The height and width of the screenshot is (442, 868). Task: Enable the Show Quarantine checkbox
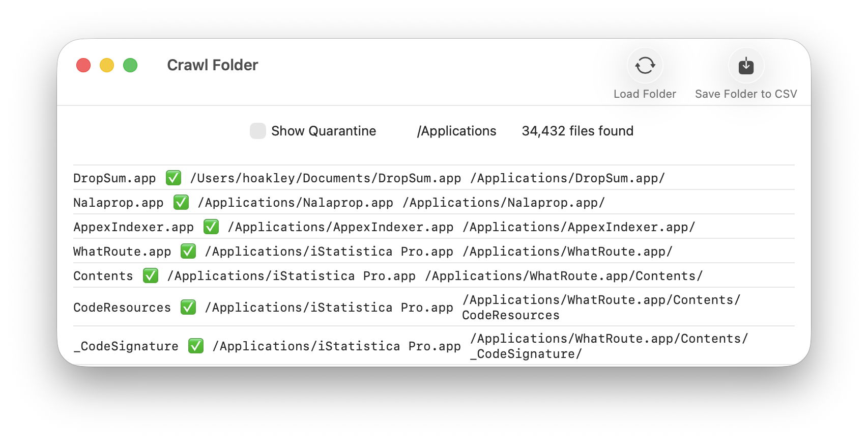click(258, 131)
